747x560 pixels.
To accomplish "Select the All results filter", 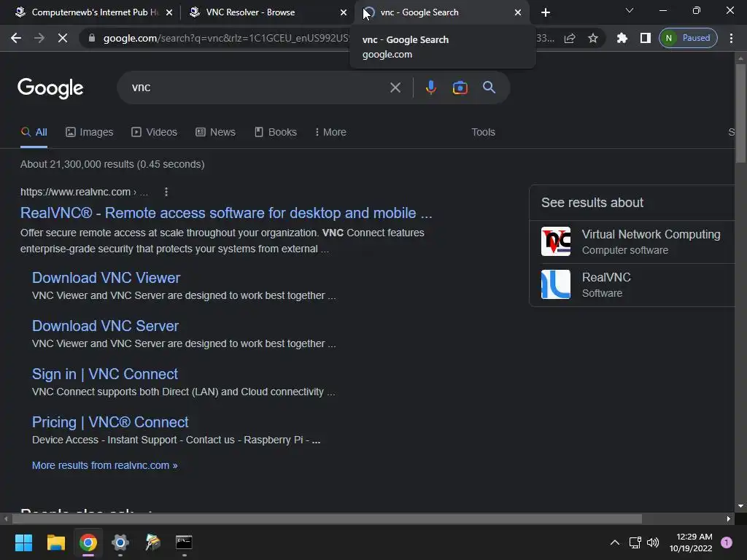I will (x=34, y=133).
